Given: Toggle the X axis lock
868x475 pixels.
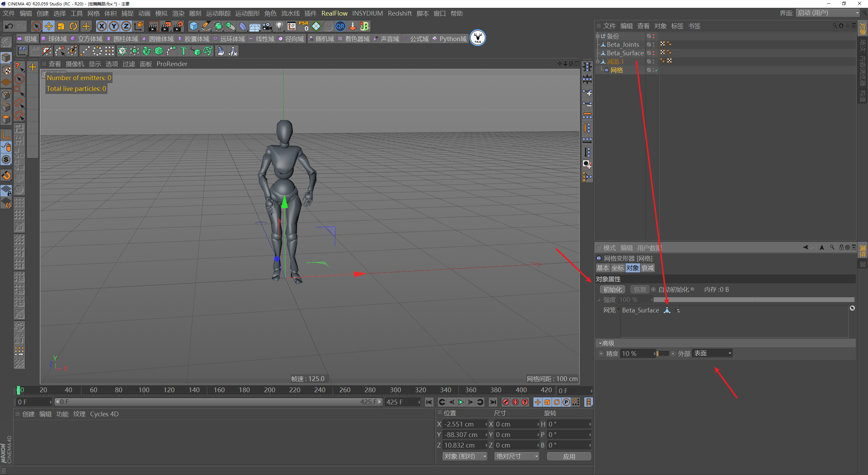Looking at the screenshot, I should tap(101, 26).
